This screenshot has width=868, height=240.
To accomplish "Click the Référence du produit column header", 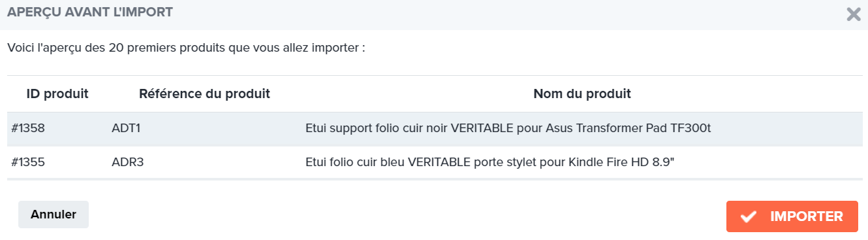I will tap(204, 94).
